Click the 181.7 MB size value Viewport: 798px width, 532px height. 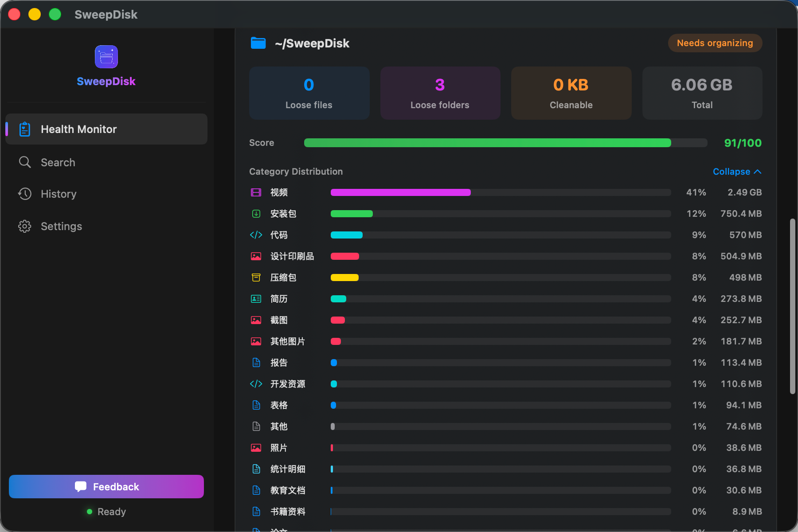741,341
